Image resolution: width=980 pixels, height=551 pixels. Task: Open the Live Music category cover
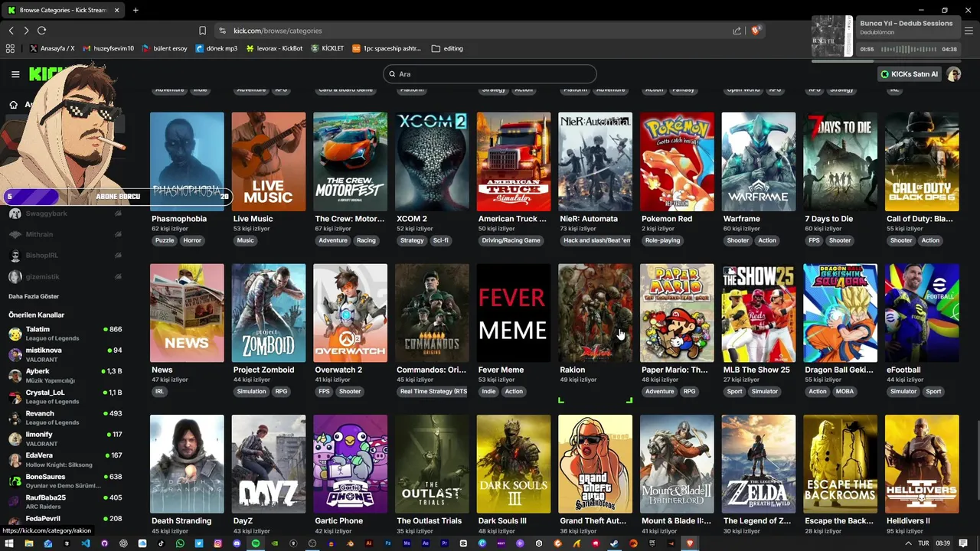269,161
